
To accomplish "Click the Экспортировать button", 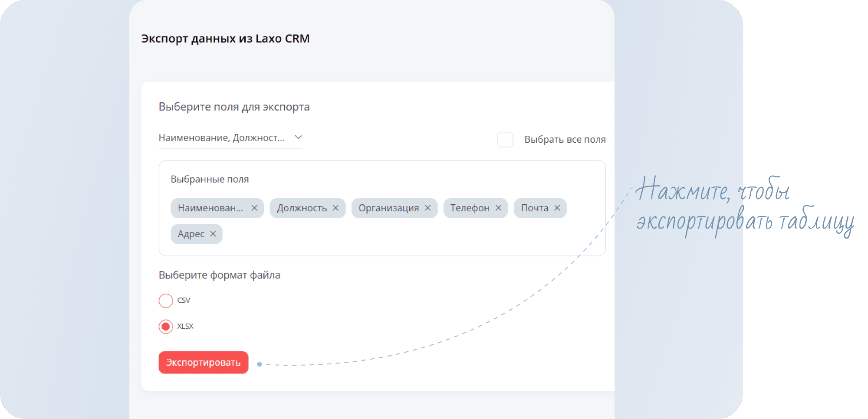I will click(204, 362).
